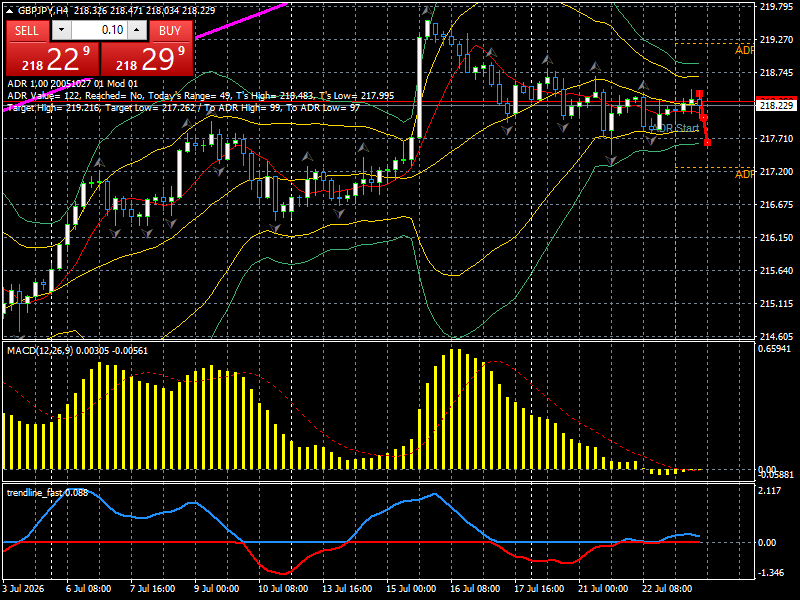
Task: Click the 0.65941 MACD scale value
Action: point(774,349)
